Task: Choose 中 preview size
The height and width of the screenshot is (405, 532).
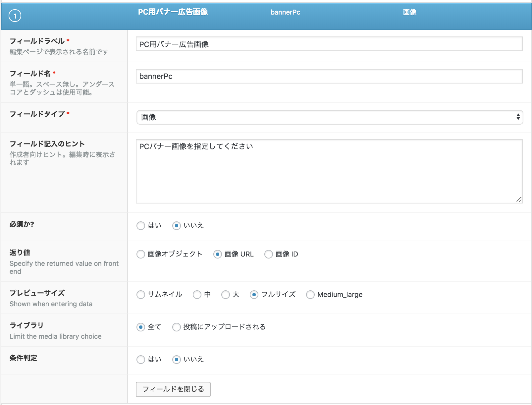Action: 197,295
